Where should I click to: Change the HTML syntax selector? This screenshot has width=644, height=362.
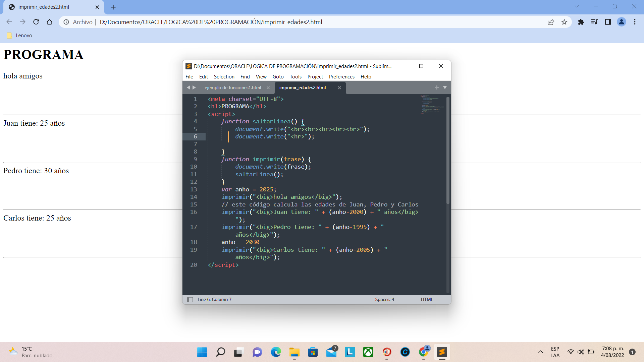click(427, 300)
